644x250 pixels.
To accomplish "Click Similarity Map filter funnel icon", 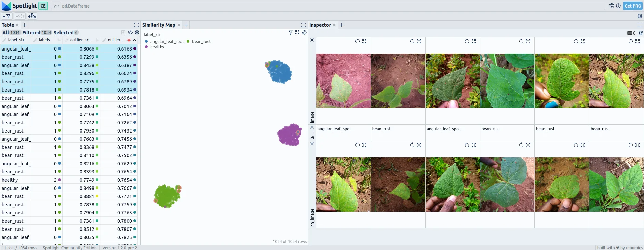I will point(290,33).
